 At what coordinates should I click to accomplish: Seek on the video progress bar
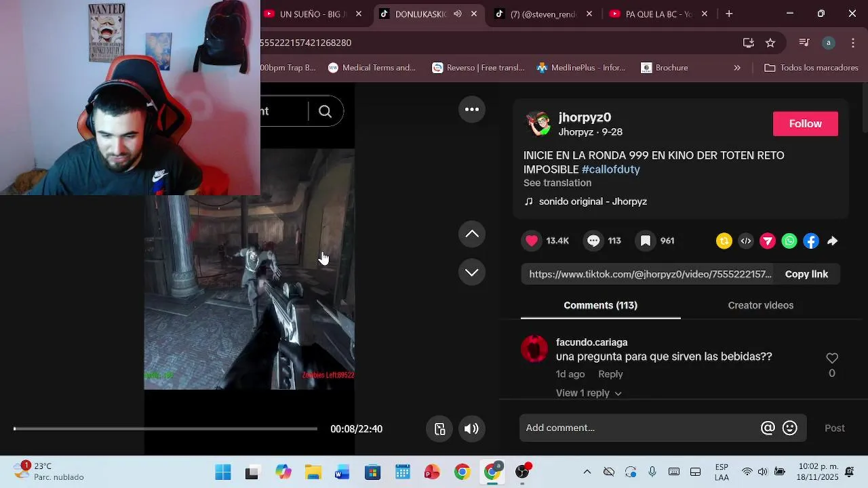(x=165, y=428)
